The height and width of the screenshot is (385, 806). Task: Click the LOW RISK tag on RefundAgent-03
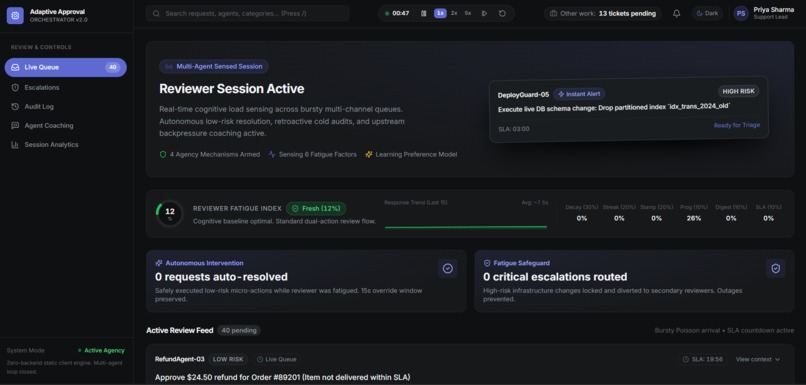tap(228, 359)
